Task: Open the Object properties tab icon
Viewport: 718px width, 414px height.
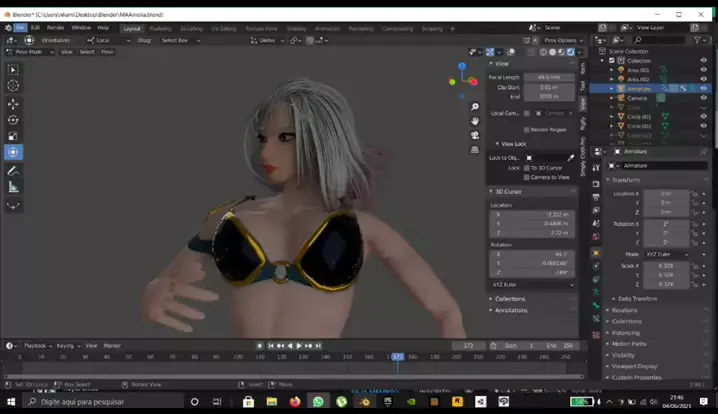Action: click(596, 253)
